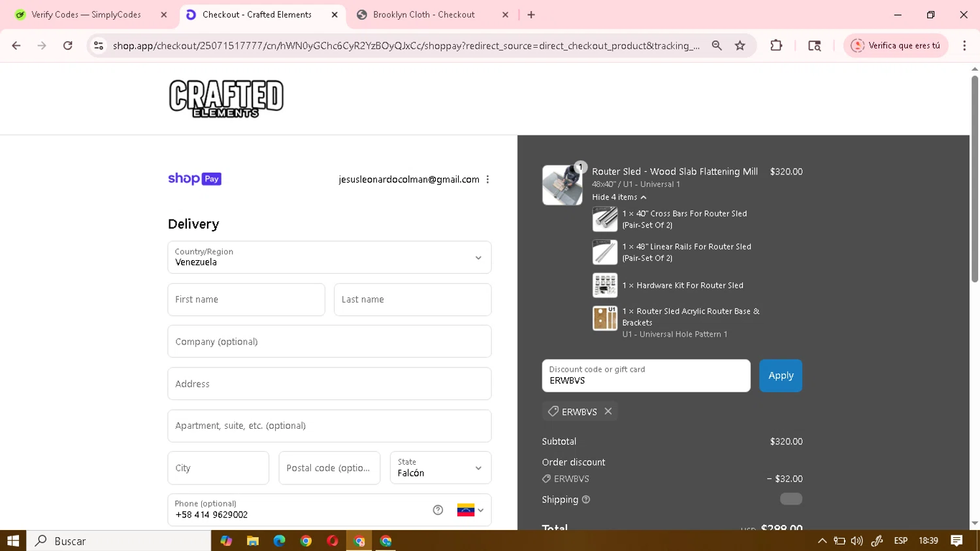Viewport: 980px width, 551px height.
Task: Go back to the previous page
Action: tap(16, 46)
